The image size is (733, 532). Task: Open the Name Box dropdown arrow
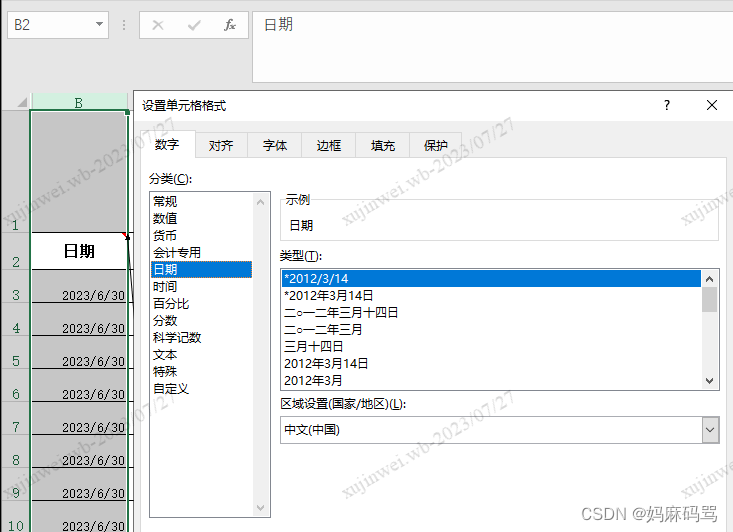99,24
